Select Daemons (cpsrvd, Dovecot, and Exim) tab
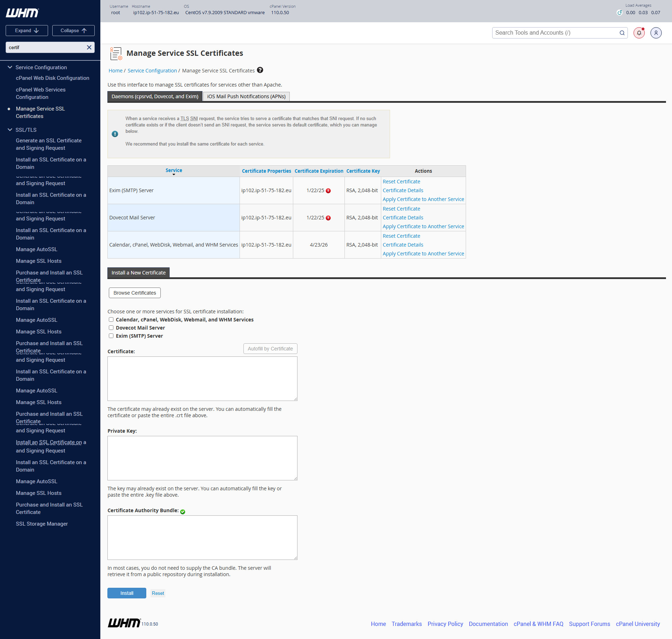This screenshot has height=639, width=672. tap(155, 96)
